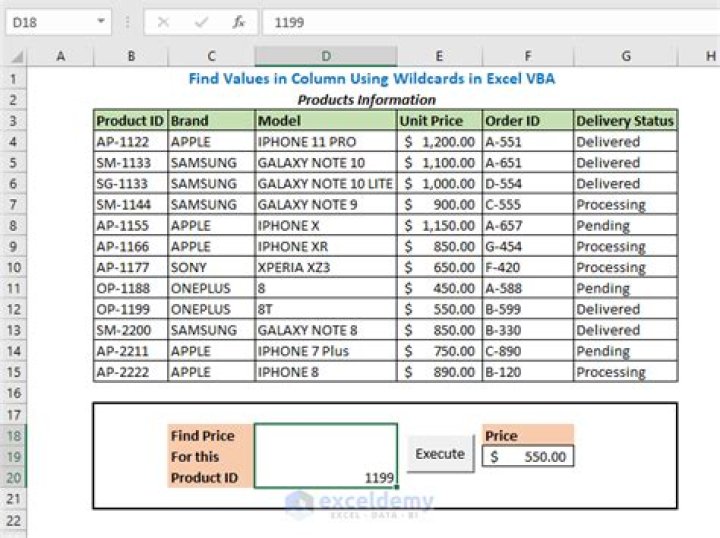The width and height of the screenshot is (720, 538).
Task: Click the $1,150.00 unit price cell
Action: (x=439, y=226)
